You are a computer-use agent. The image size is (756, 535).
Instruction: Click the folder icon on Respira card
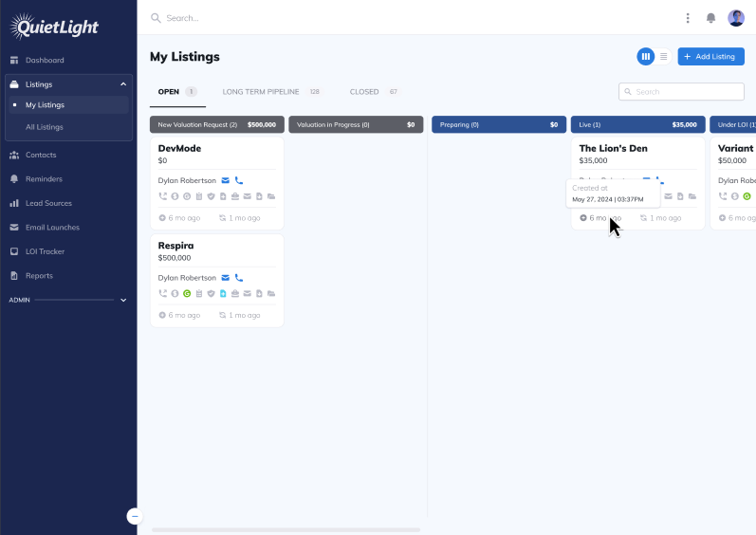(x=271, y=293)
